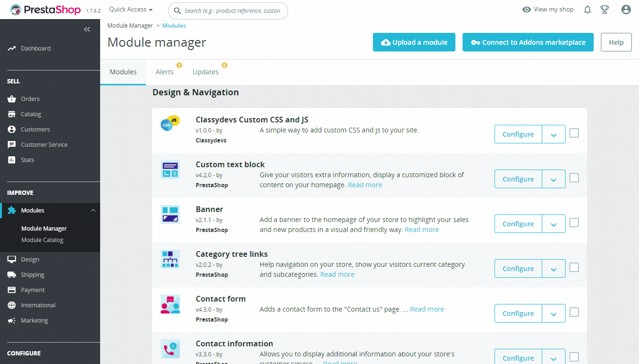Configure the Category tree links module

(x=518, y=269)
